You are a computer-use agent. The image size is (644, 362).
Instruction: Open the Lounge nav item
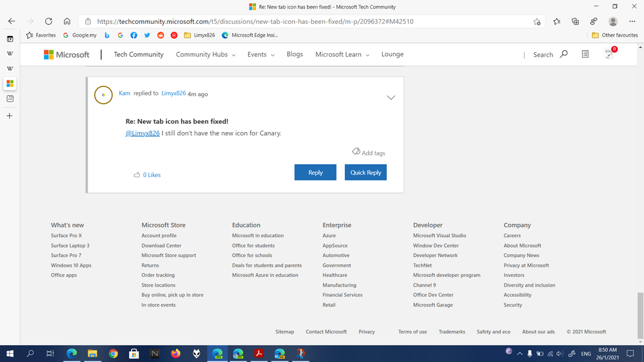(392, 54)
